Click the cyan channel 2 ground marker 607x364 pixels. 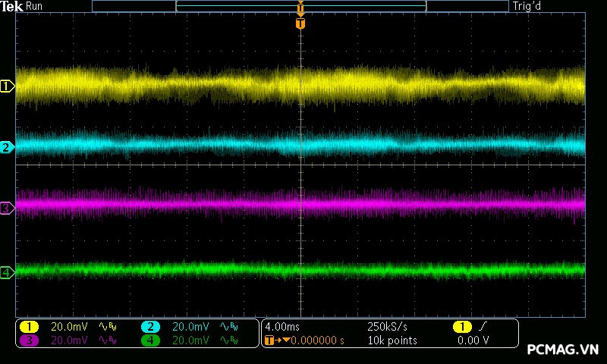pos(7,147)
